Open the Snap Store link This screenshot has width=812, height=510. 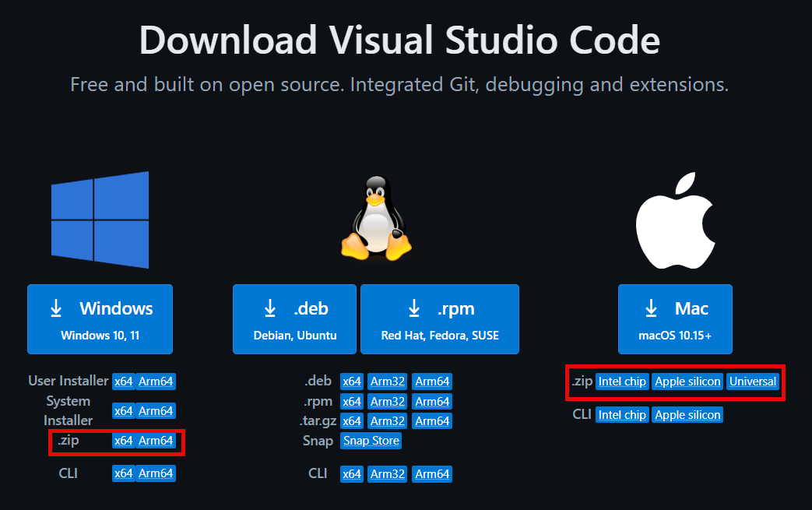point(371,441)
